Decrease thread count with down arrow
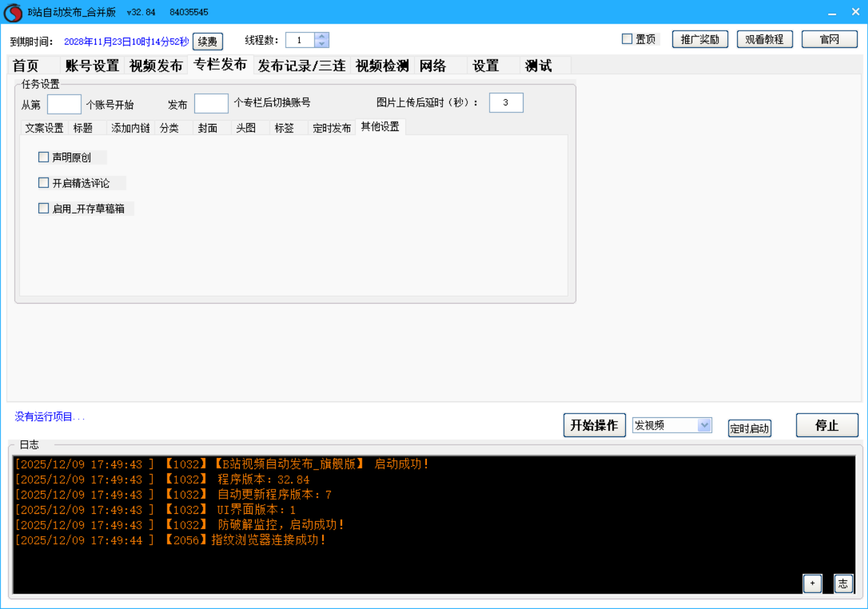The height and width of the screenshot is (609, 868). 322,43
